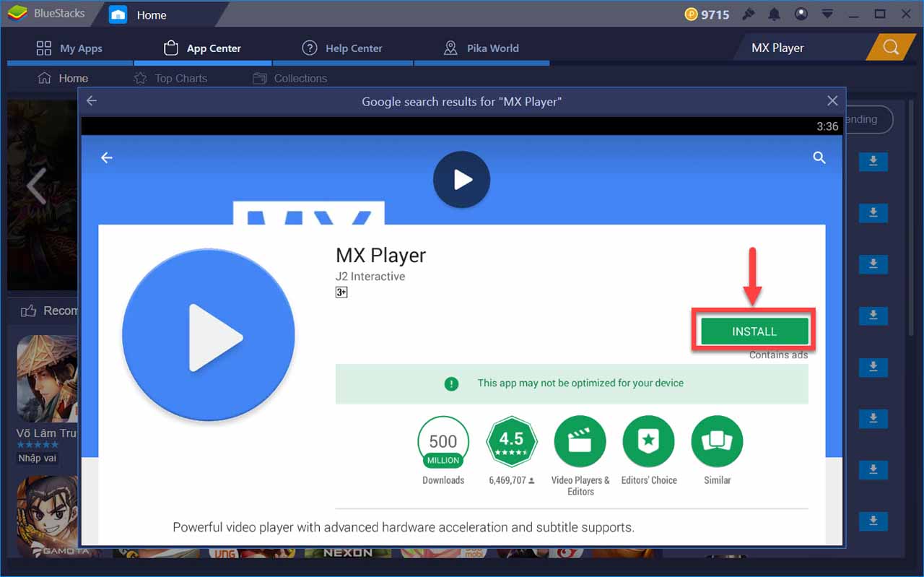The image size is (924, 577).
Task: Open J2 Interactive developer link
Action: [370, 277]
